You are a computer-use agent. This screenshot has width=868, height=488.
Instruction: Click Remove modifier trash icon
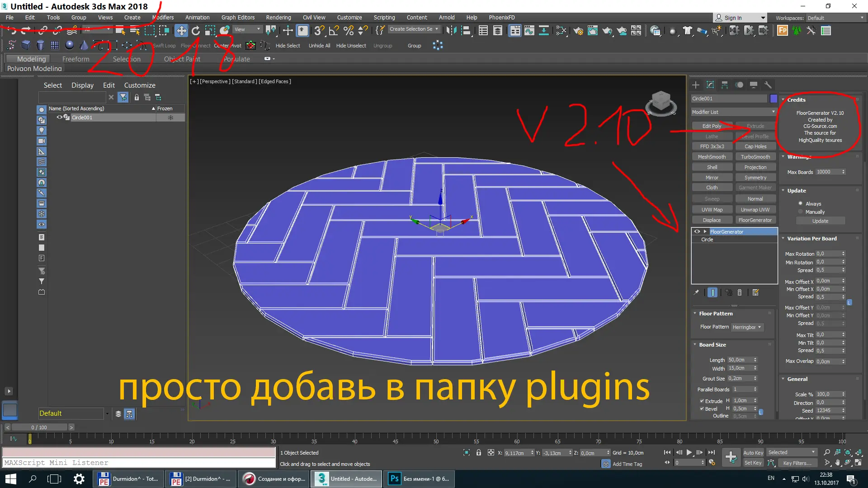[740, 292]
